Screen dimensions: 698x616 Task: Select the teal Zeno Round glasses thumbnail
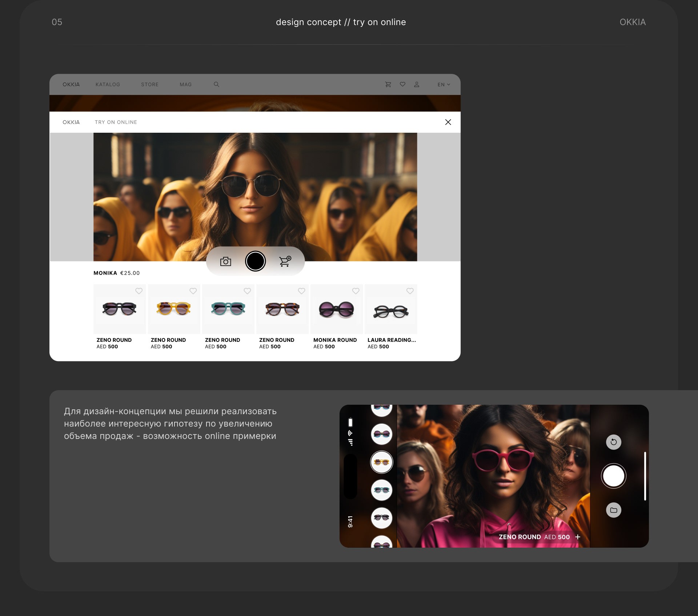(x=228, y=309)
